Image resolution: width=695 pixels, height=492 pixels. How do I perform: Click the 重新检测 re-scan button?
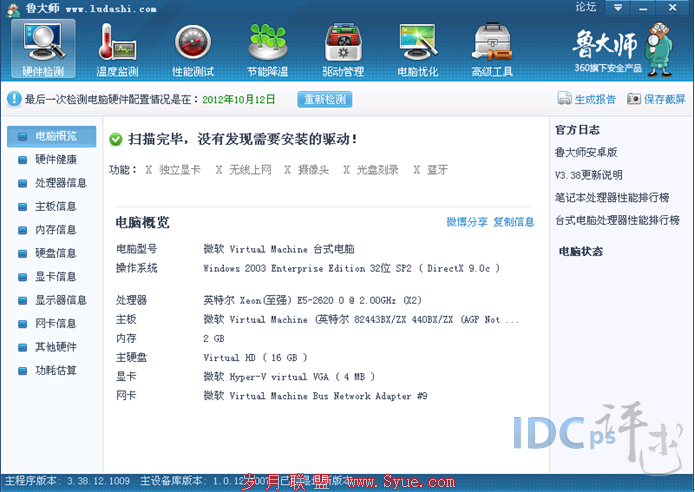(325, 99)
